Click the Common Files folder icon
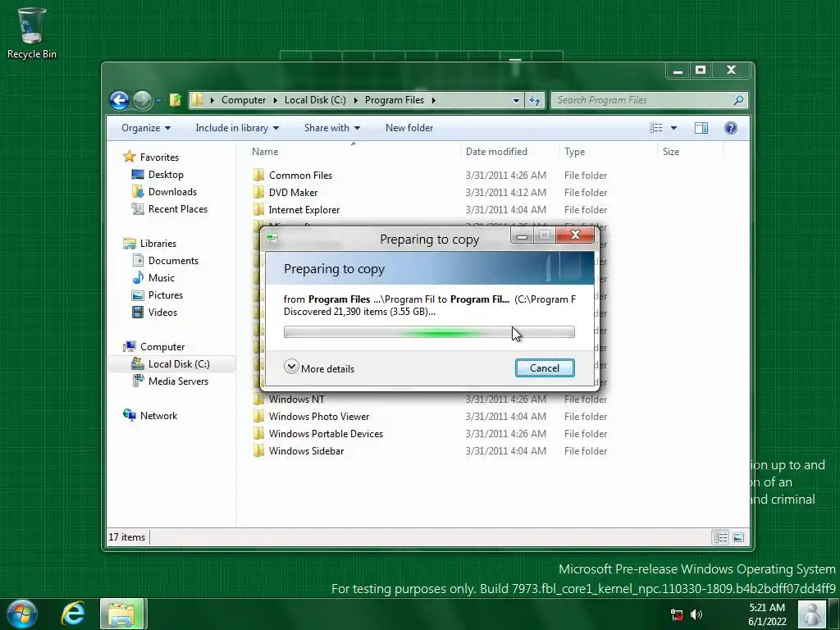 click(258, 176)
